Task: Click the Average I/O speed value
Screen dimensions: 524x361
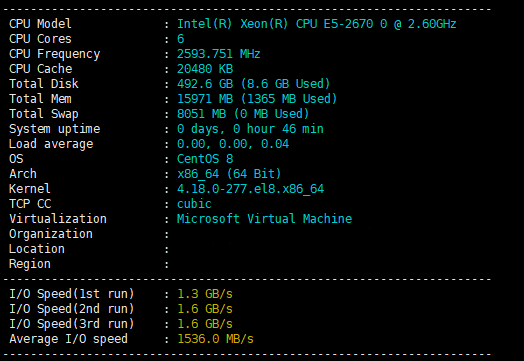Action: click(x=215, y=339)
